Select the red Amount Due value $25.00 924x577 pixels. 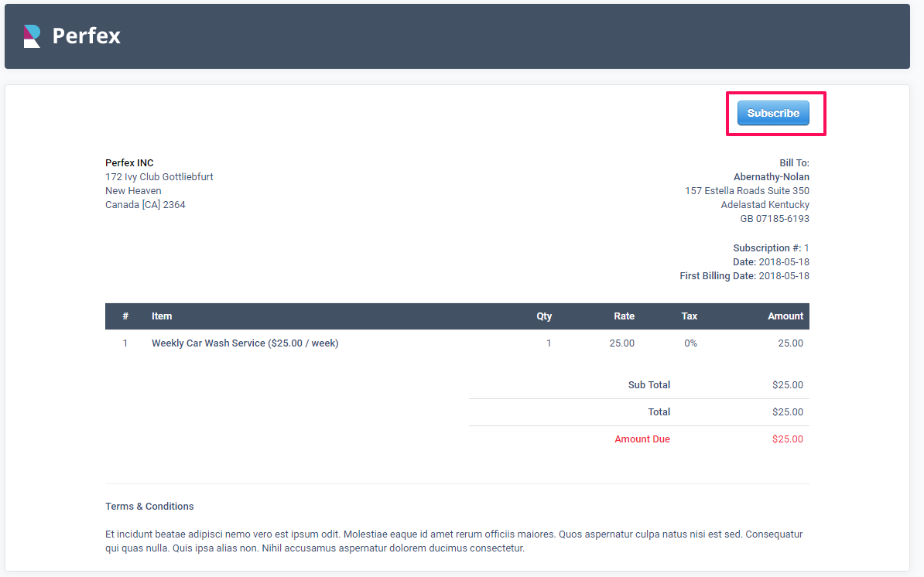pos(787,439)
